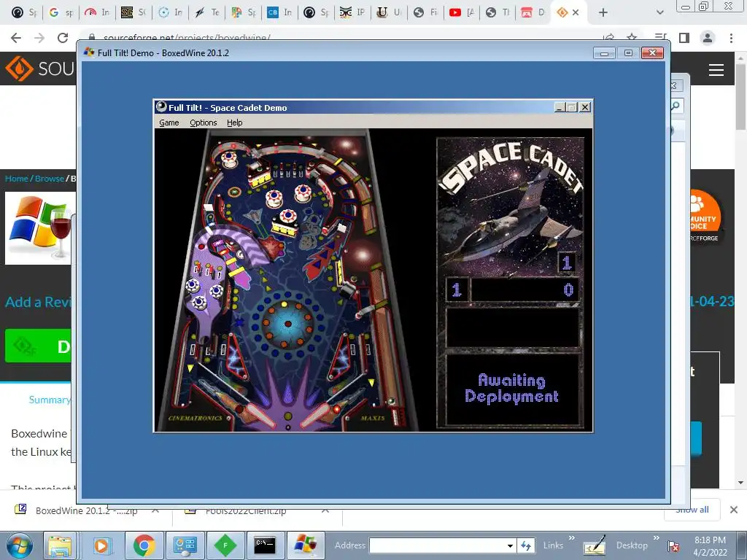747x560 pixels.
Task: Expand the Chrome tab search chevron
Action: (659, 12)
